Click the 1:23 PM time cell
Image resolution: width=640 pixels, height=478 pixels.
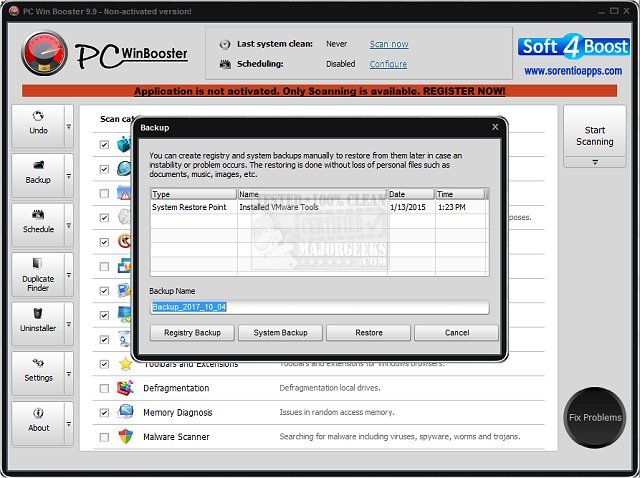[x=451, y=207]
